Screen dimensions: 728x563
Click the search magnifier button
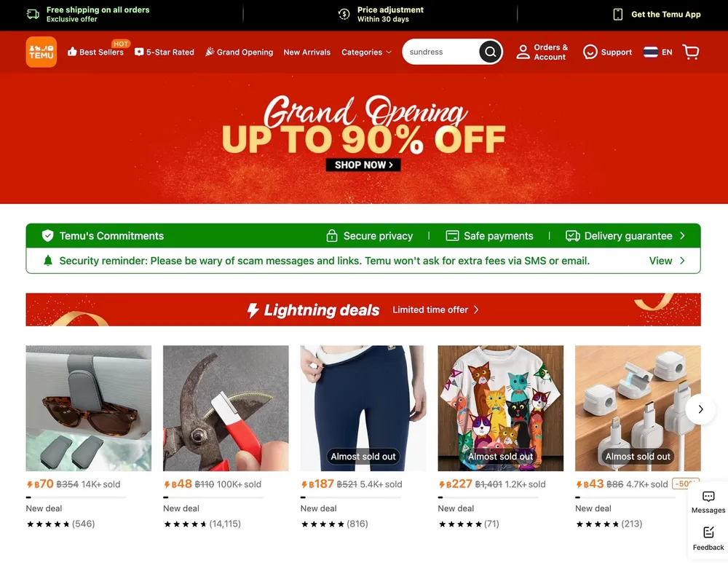pyautogui.click(x=490, y=52)
